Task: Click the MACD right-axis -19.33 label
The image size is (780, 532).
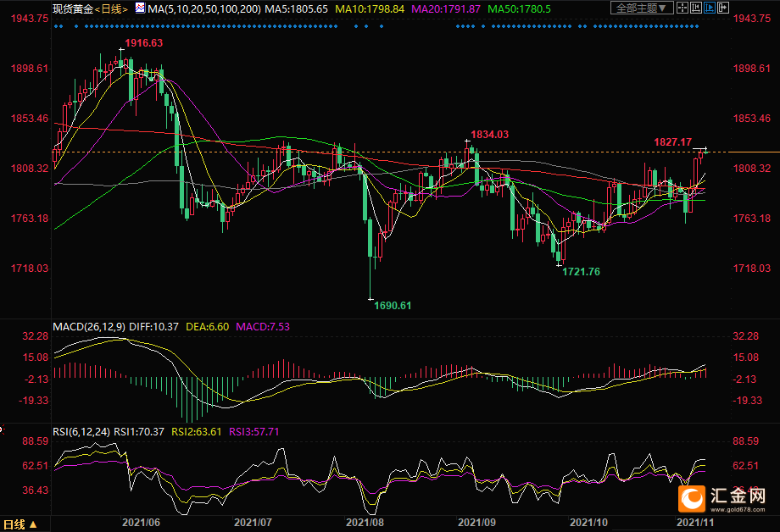Action: click(x=747, y=401)
